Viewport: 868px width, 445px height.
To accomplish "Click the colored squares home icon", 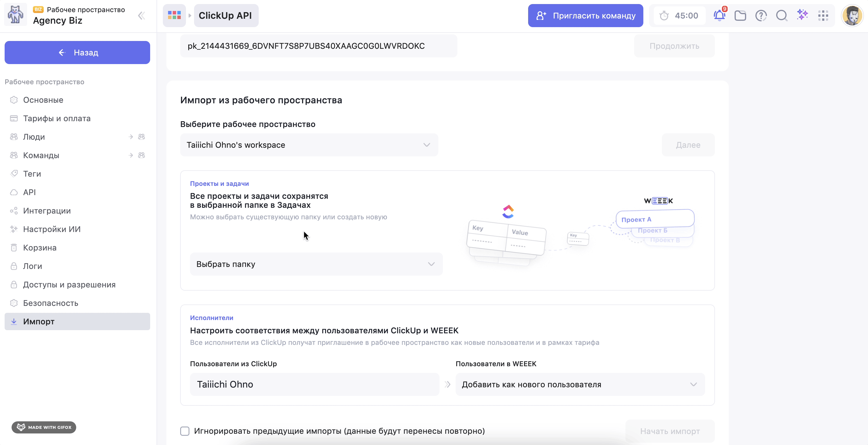I will [174, 16].
